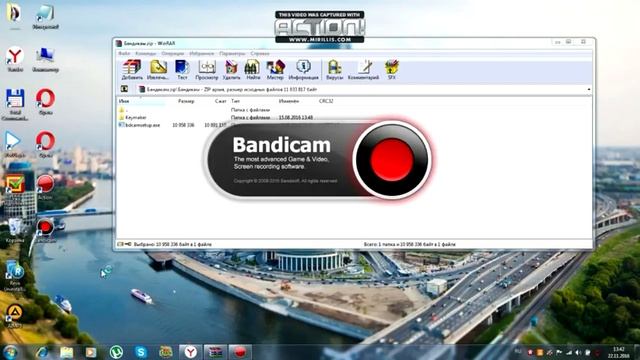This screenshot has width=640, height=360.
Task: Click the Тест (Test) toolbar icon
Action: point(182,69)
